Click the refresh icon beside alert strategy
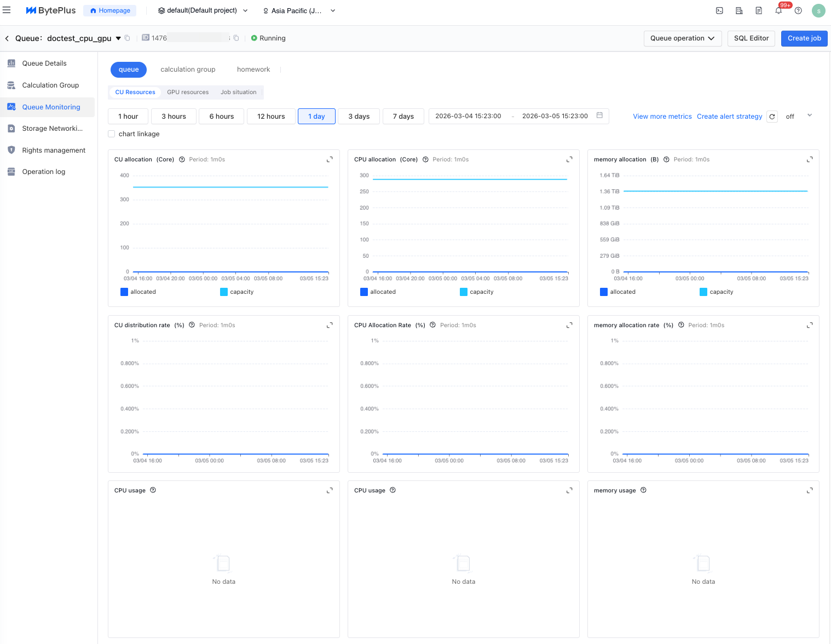The height and width of the screenshot is (644, 831). pos(772,117)
